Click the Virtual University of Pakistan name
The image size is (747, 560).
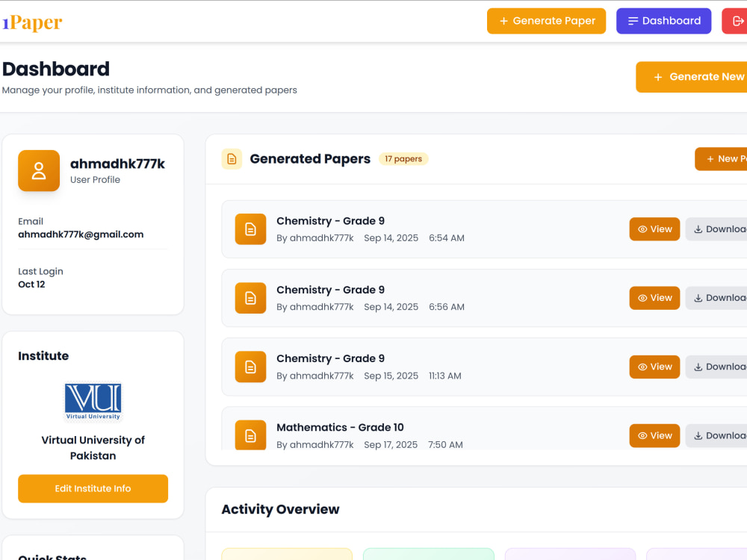tap(93, 447)
